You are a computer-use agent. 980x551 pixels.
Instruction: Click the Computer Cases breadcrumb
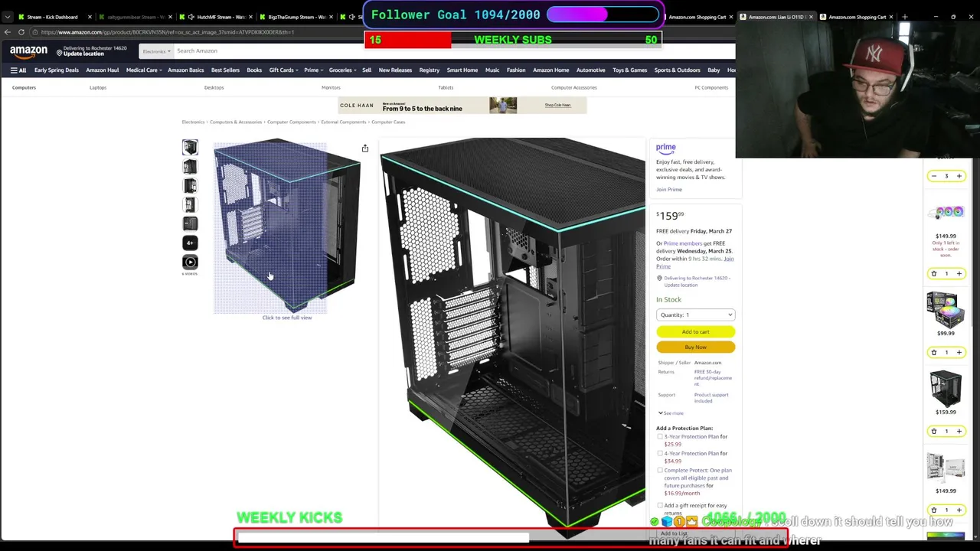388,122
